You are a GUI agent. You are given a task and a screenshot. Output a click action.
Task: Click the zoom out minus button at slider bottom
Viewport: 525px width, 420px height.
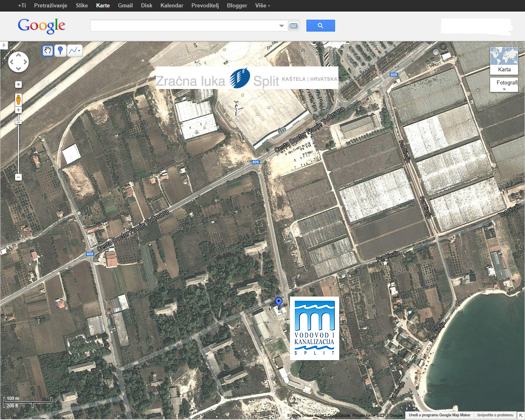[18, 177]
